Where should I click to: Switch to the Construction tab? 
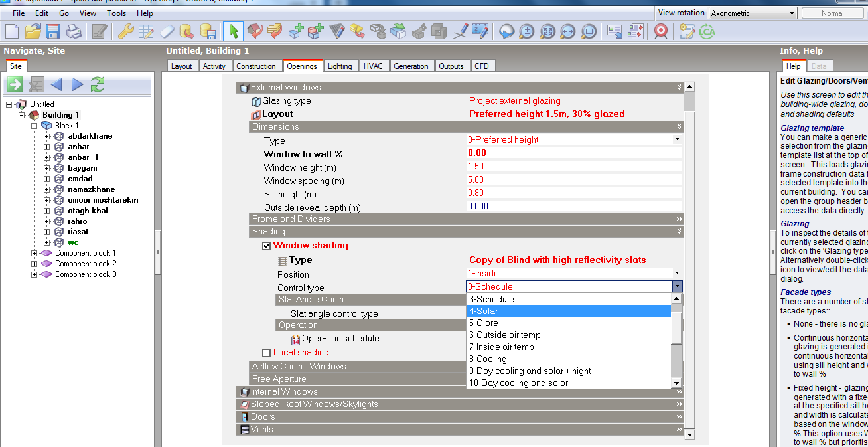256,66
